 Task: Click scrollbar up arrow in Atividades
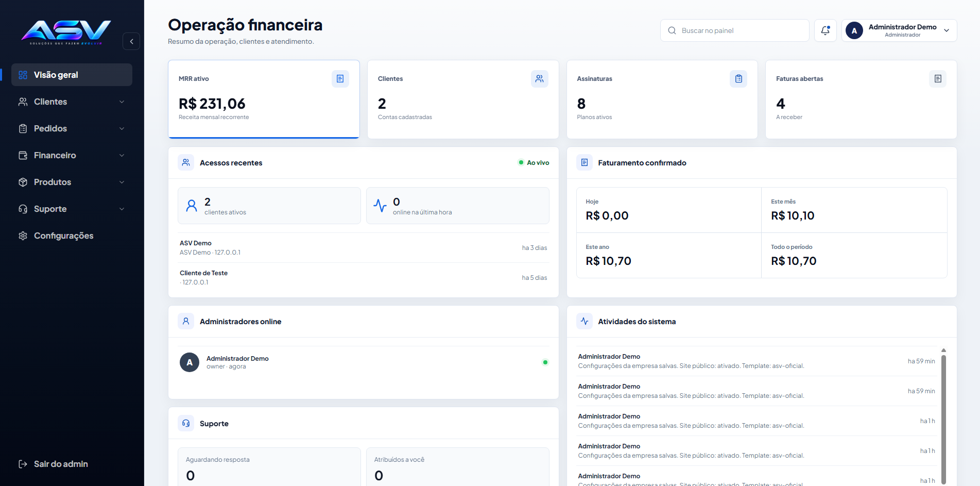(x=943, y=350)
